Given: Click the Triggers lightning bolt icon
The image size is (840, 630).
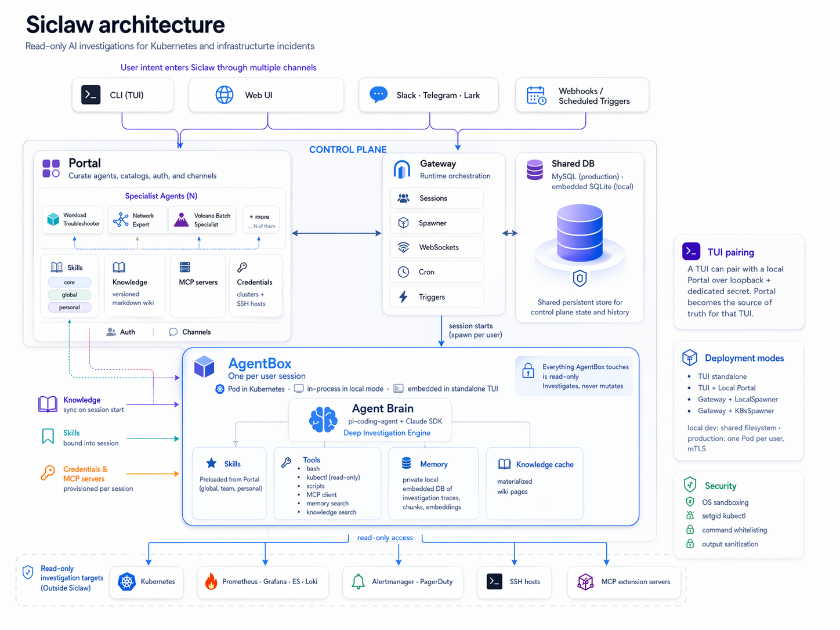Looking at the screenshot, I should [x=403, y=296].
